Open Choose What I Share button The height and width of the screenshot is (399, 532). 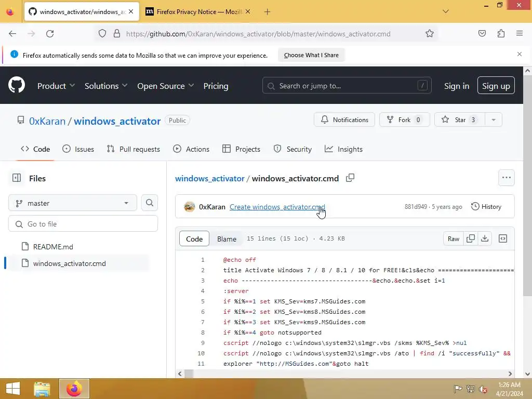pyautogui.click(x=311, y=55)
